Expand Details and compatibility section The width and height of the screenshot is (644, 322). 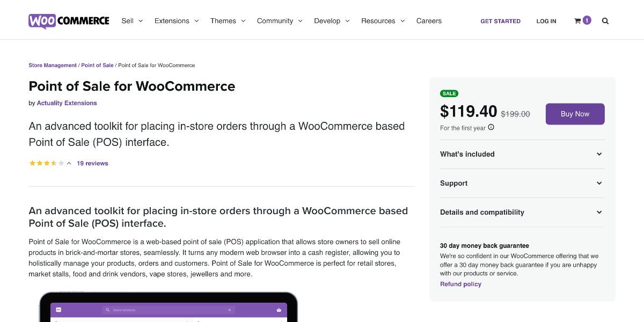pos(522,212)
